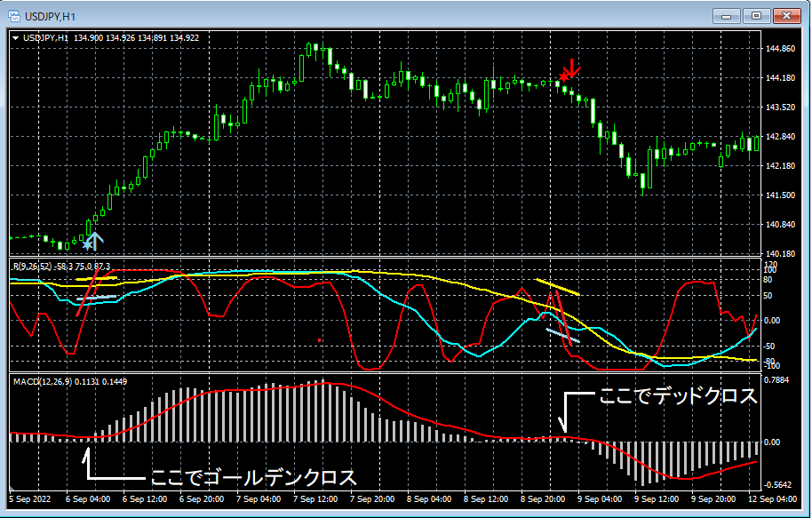Click the 6 Sep 20:00 time label

[202, 499]
